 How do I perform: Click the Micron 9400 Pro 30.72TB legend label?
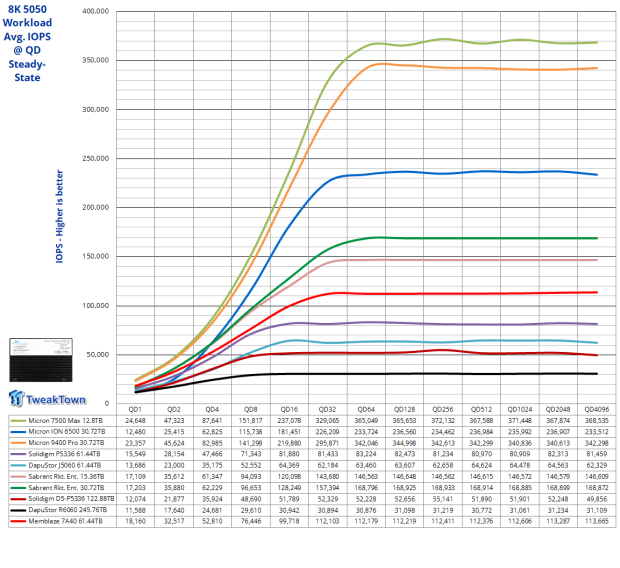pyautogui.click(x=66, y=443)
